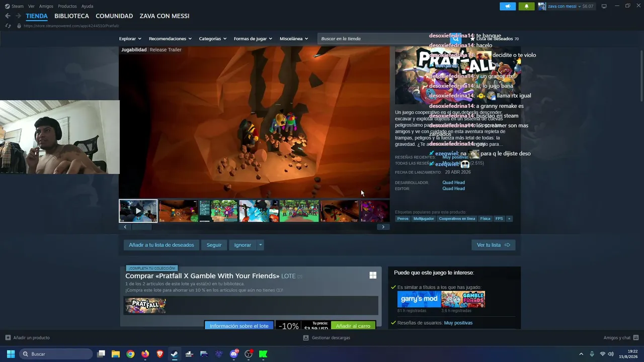Open the microphone tray icon
Image resolution: width=644 pixels, height=362 pixels.
click(592, 354)
